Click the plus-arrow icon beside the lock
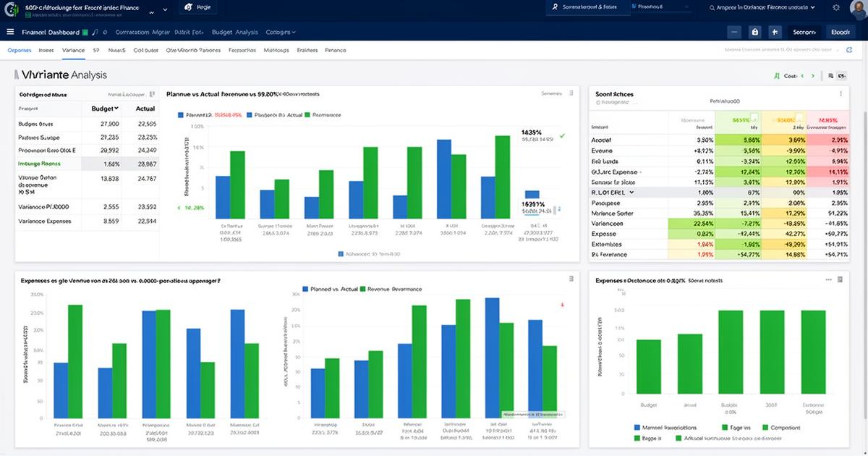The height and width of the screenshot is (456, 868). (x=775, y=32)
